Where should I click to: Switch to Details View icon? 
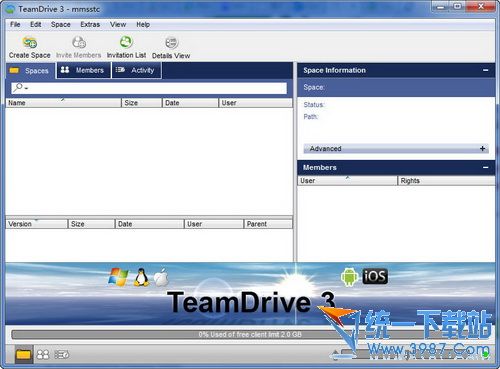[171, 42]
